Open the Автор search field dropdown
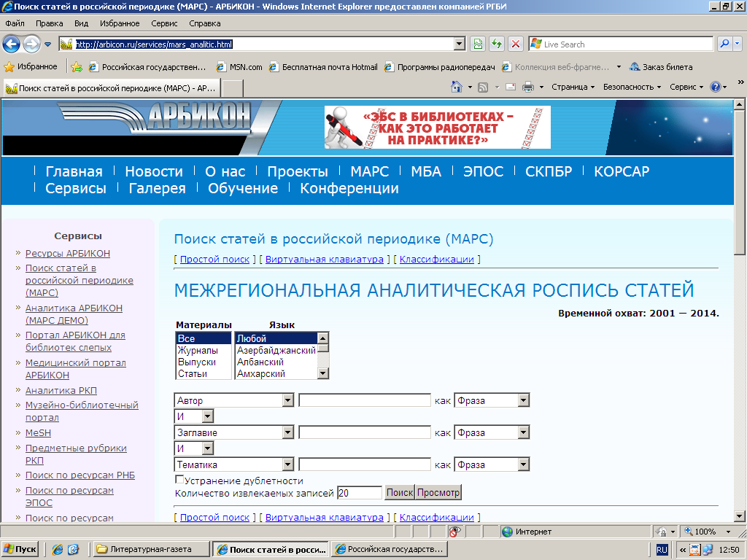Viewport: 747px width, 560px height. pos(287,400)
